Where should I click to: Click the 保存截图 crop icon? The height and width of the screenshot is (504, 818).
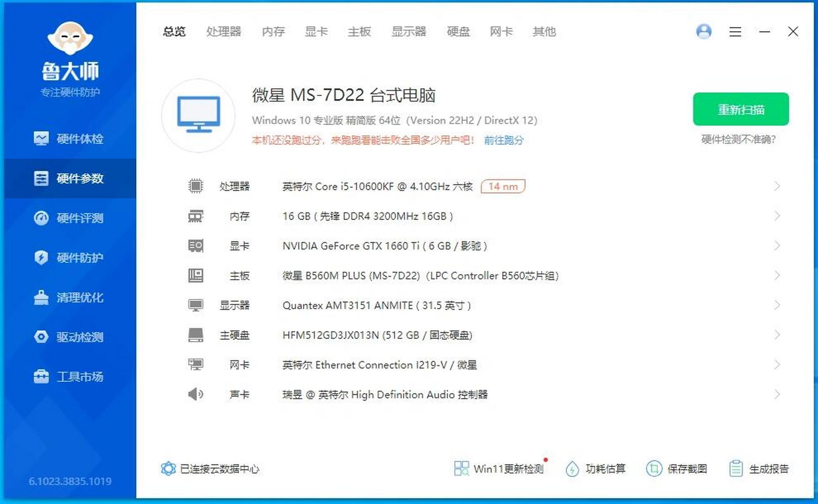[654, 469]
